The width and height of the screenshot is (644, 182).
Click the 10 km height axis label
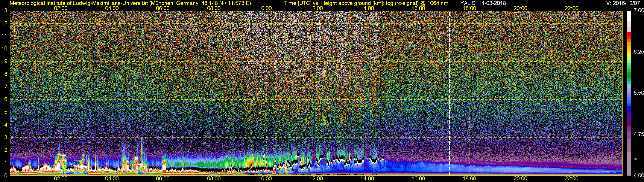click(5, 49)
